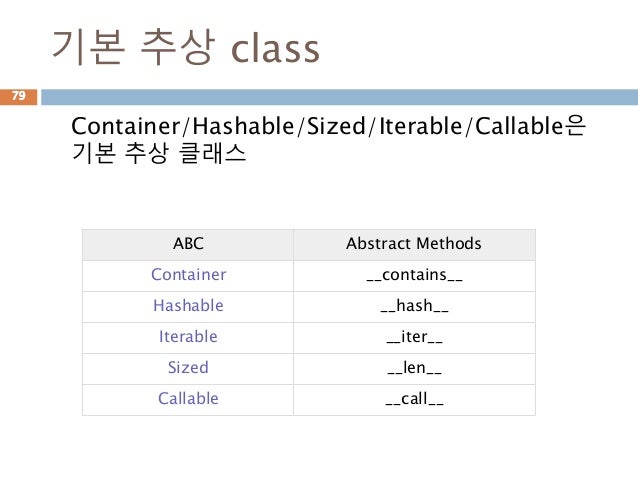The image size is (638, 479).
Task: Click the Abstract Methods column header
Action: point(413,243)
